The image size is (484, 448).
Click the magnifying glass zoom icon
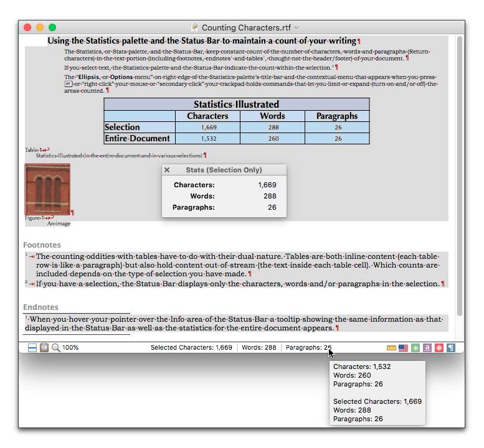click(x=55, y=348)
